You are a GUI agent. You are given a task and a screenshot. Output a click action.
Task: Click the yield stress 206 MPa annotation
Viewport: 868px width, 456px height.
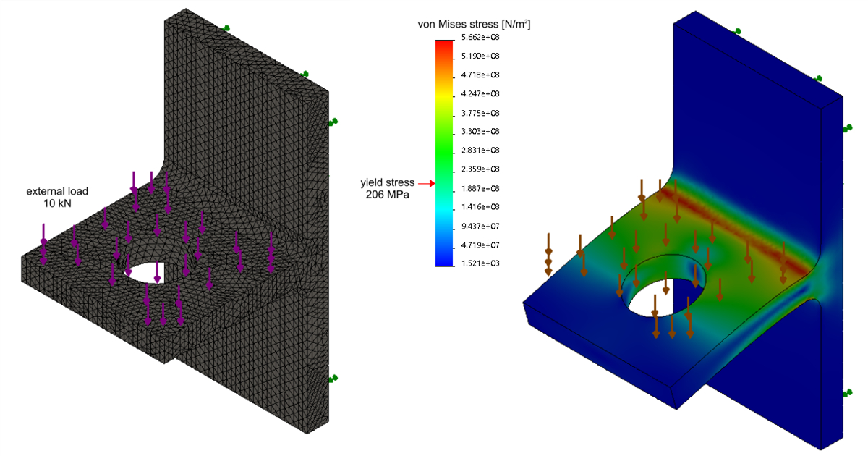coord(389,188)
